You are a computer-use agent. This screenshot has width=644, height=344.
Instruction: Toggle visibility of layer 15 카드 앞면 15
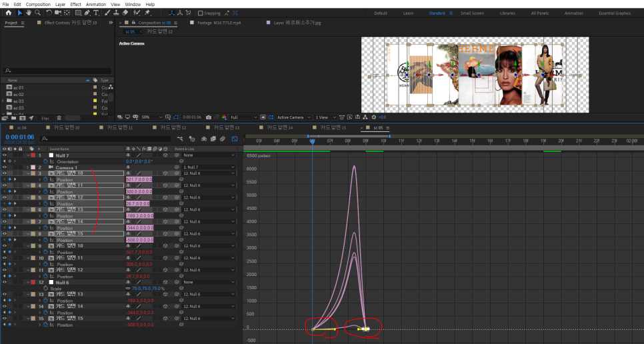coord(5,318)
